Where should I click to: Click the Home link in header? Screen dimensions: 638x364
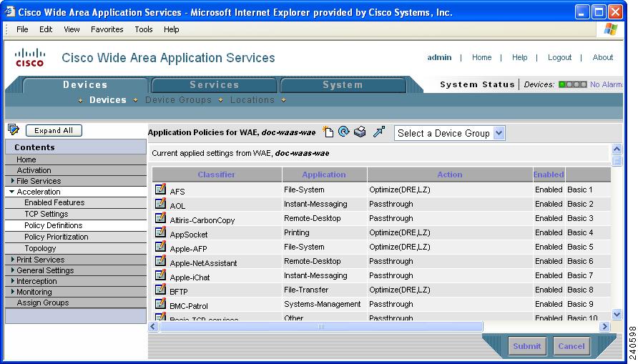(x=482, y=57)
